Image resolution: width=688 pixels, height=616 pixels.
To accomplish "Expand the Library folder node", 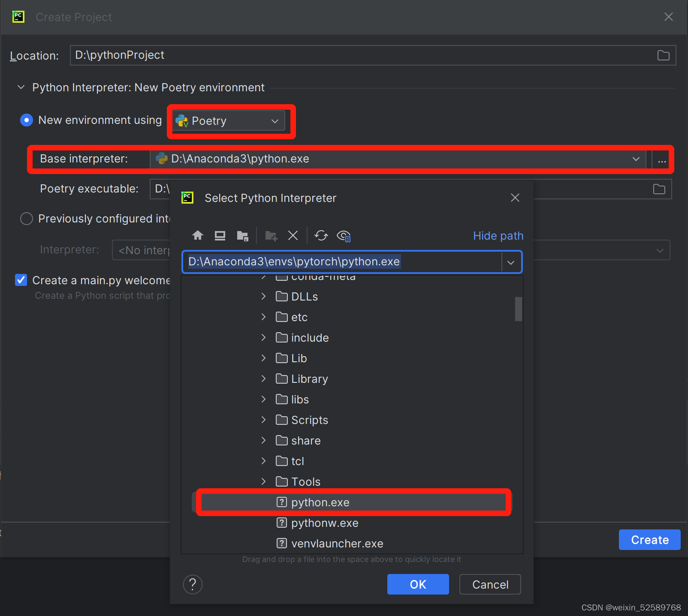I will 263,379.
